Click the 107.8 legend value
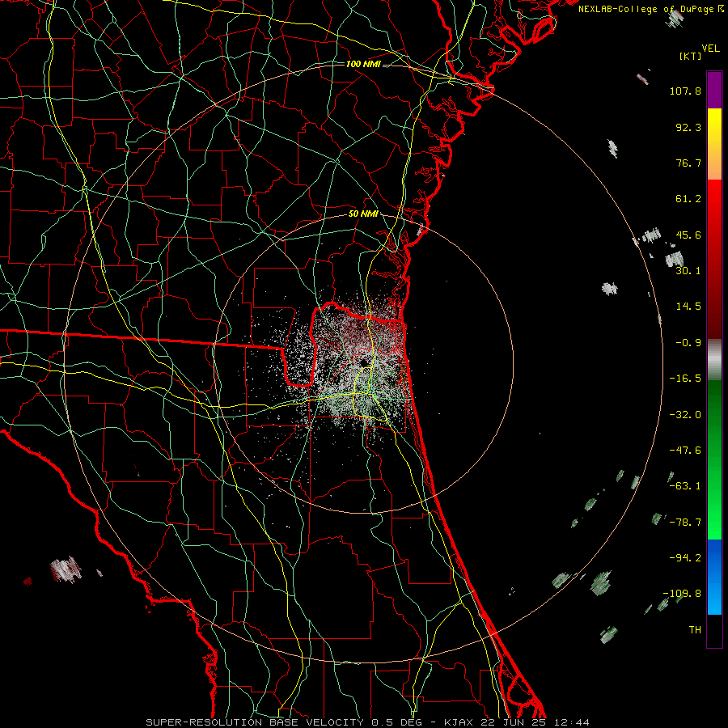The image size is (728, 728). coord(685,91)
